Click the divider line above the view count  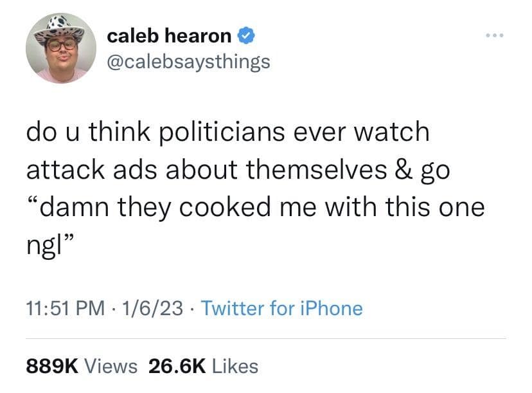click(x=266, y=337)
